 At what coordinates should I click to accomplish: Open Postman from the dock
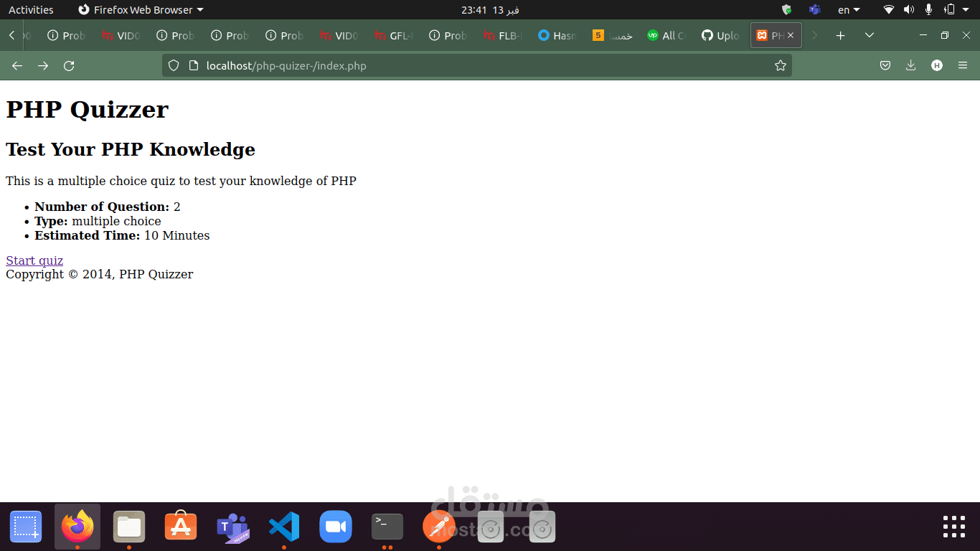[x=439, y=527]
